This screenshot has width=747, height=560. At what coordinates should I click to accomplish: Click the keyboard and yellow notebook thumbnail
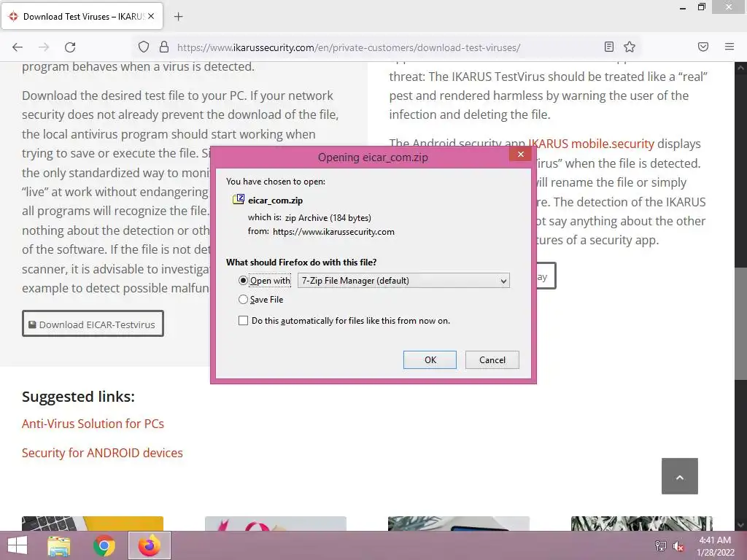coord(93,524)
